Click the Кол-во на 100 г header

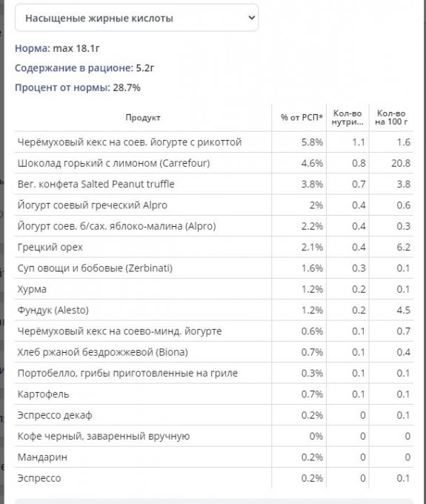(391, 118)
